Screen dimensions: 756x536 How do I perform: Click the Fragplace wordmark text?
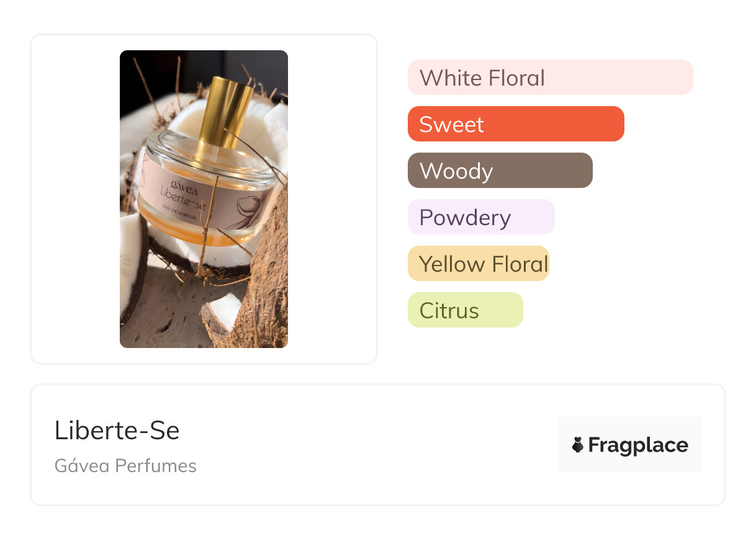[x=638, y=445]
